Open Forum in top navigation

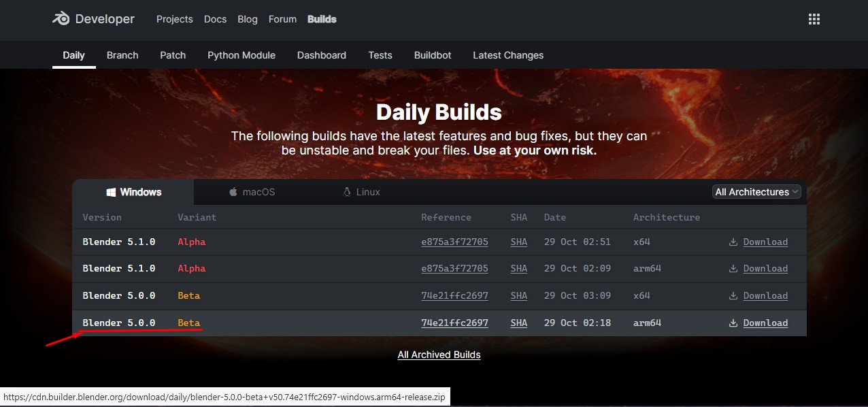[282, 19]
